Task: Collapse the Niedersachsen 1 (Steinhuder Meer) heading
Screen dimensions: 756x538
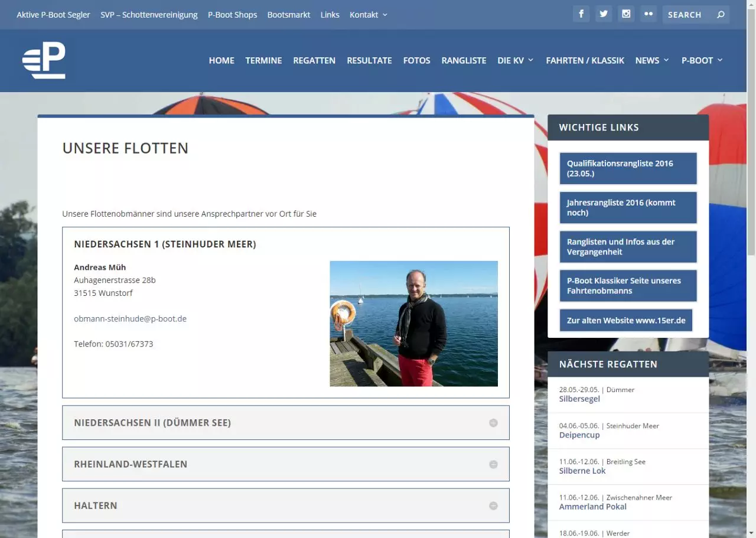Action: click(x=165, y=244)
